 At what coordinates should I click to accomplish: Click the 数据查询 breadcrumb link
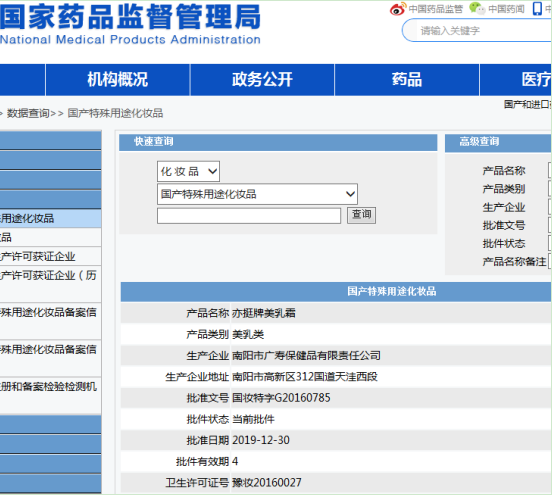28,113
